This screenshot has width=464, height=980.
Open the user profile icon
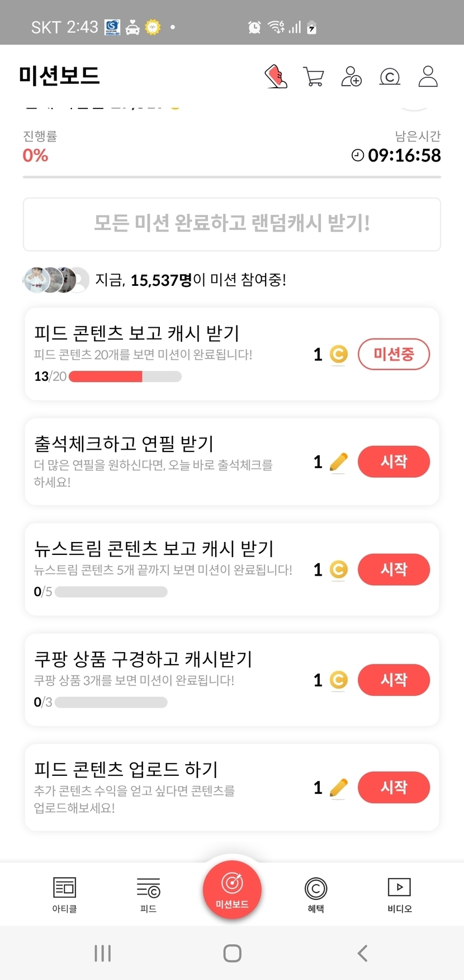click(428, 77)
